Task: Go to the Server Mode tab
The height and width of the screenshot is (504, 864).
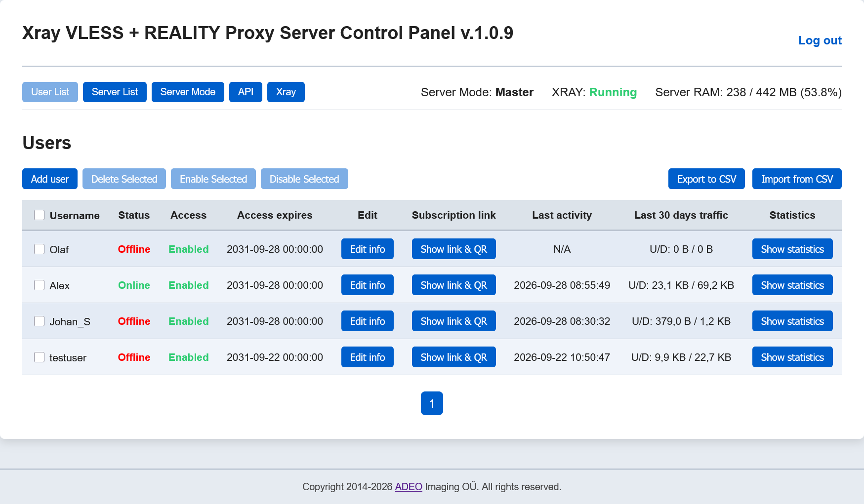Action: [x=188, y=92]
